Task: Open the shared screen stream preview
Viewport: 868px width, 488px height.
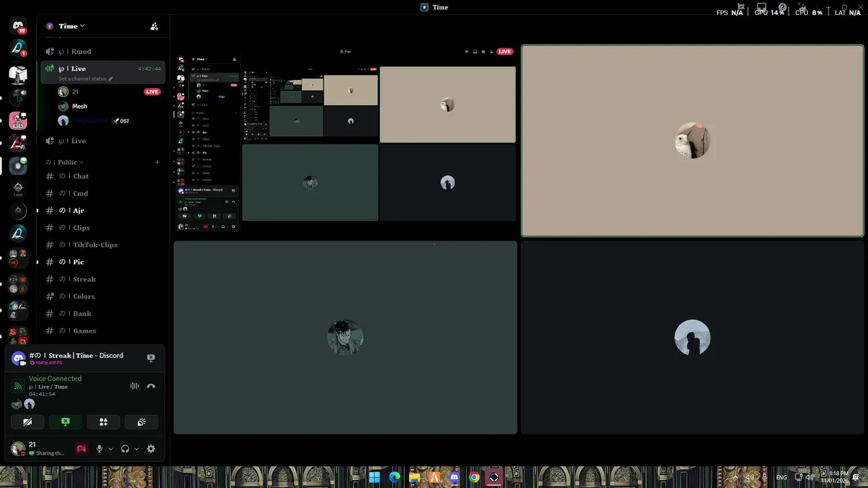Action: [x=345, y=141]
